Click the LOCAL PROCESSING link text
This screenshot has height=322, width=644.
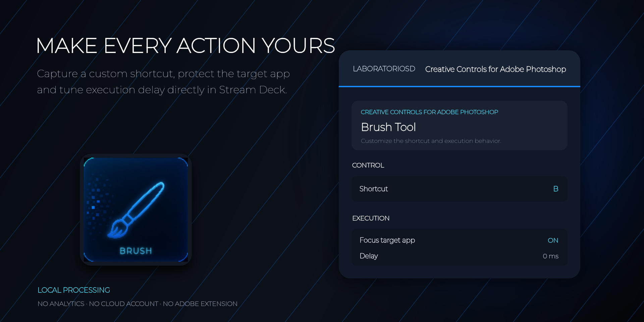pos(74,290)
